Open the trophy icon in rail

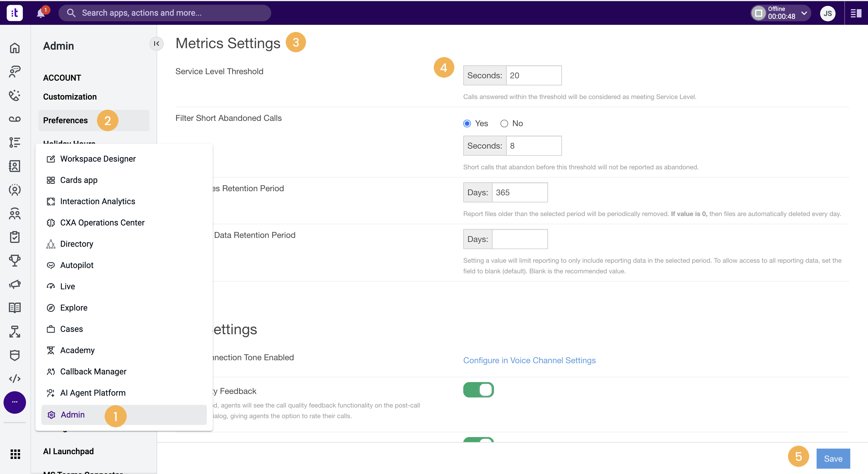(x=14, y=260)
